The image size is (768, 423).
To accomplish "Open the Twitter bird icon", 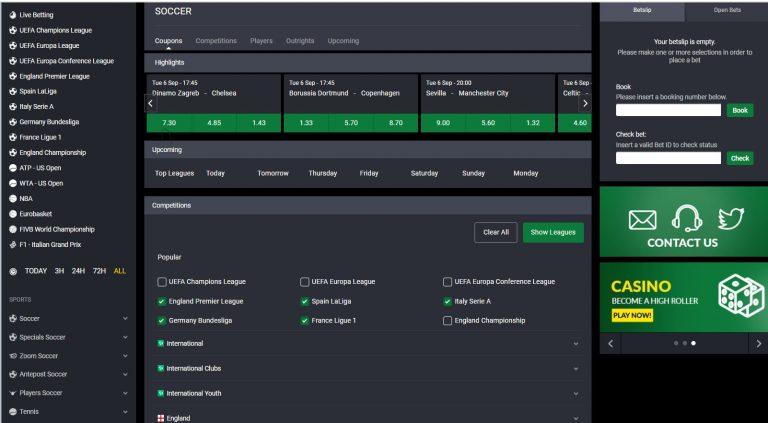I will click(x=731, y=218).
